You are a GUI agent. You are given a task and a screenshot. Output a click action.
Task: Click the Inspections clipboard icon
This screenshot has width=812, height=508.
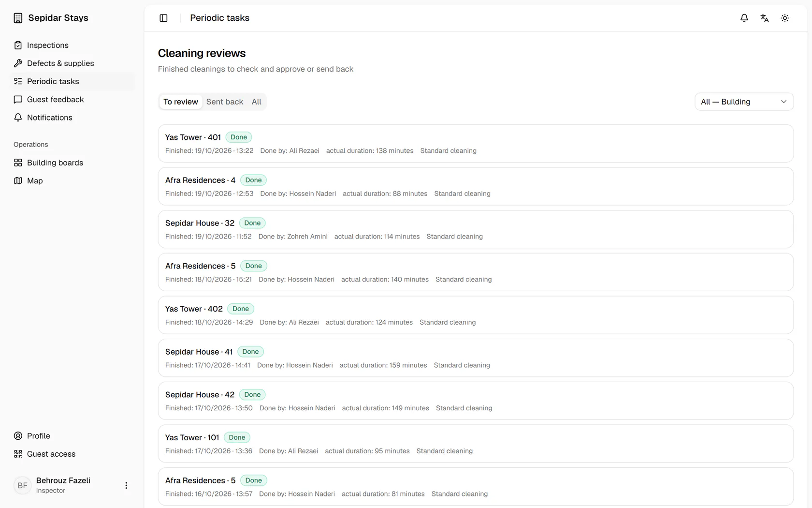coord(18,45)
